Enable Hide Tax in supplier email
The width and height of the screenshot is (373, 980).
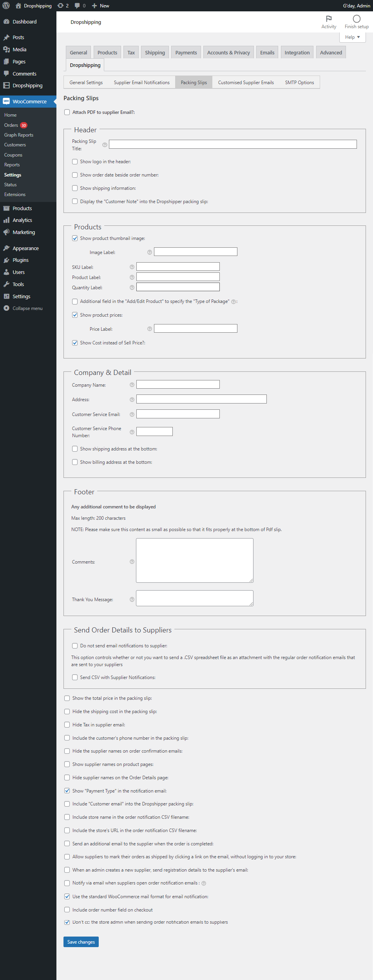pos(67,725)
